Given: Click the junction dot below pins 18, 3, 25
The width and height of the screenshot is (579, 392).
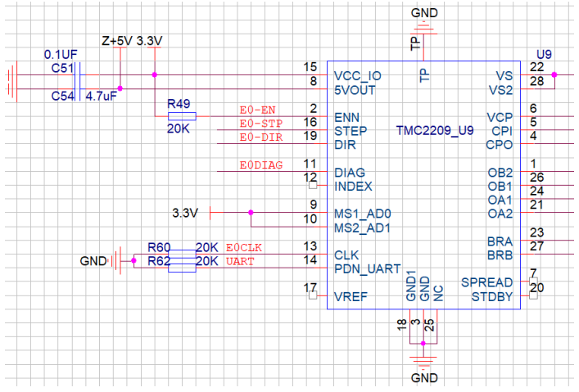Looking at the screenshot, I should [x=423, y=344].
